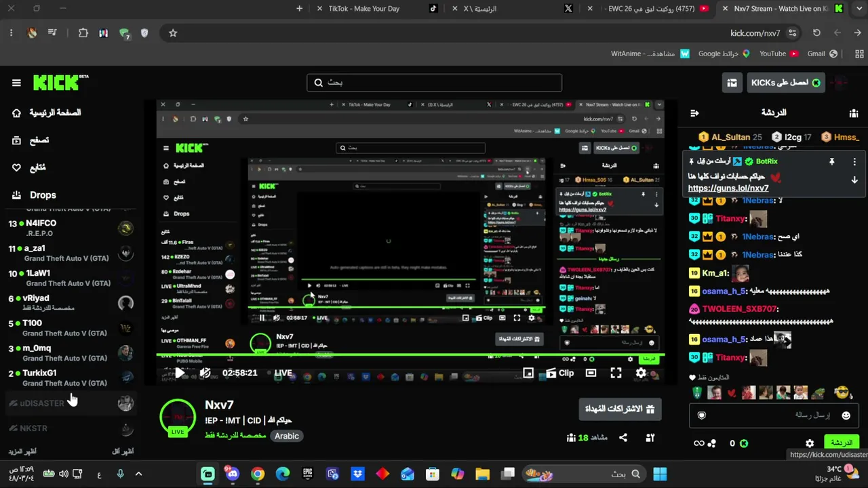The width and height of the screenshot is (868, 488).
Task: Open 1LaW1 channel in sidebar
Action: pyautogui.click(x=71, y=278)
